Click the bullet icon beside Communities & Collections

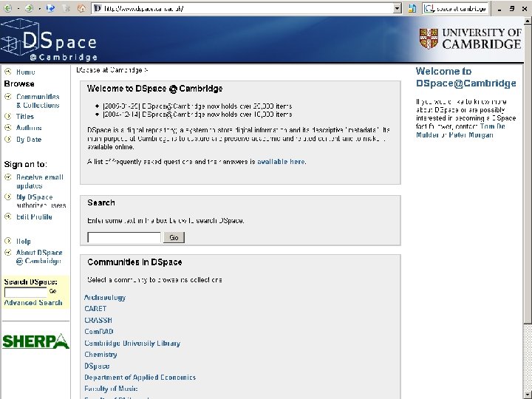coord(8,97)
